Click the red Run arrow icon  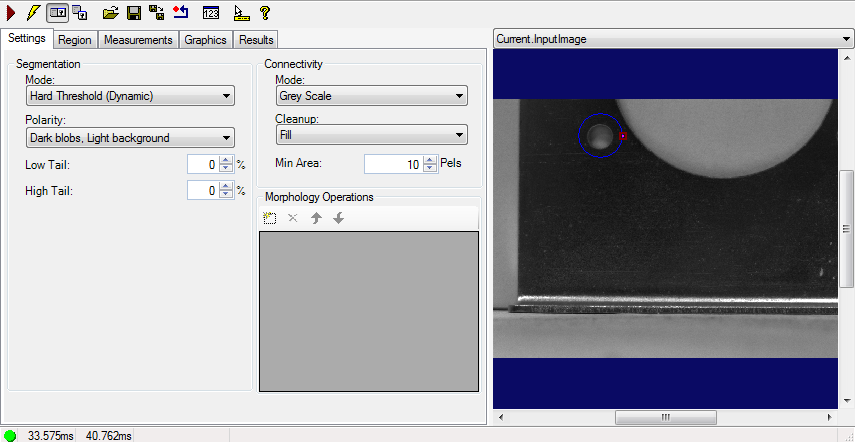11,13
